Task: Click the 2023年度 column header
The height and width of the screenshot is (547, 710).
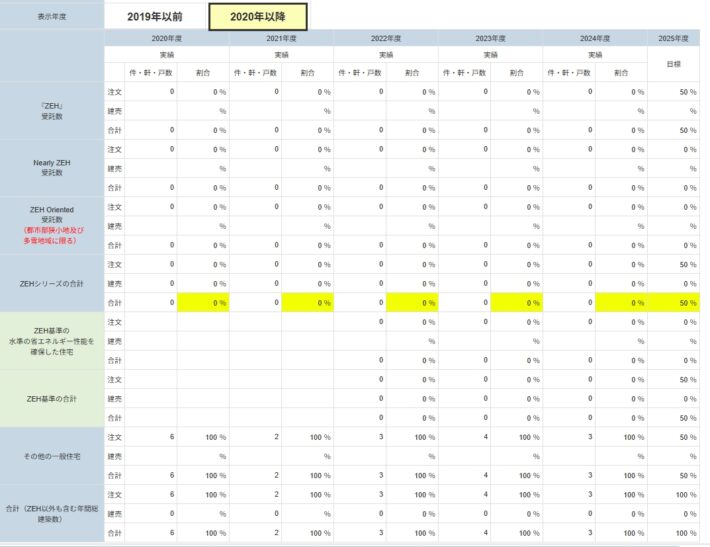Action: (x=491, y=38)
